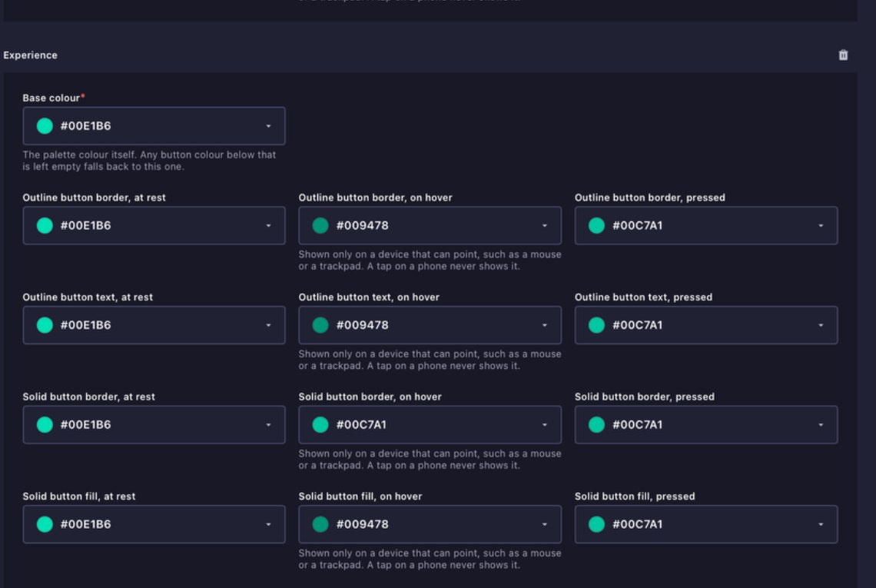Click the Base colour swatch circle
Image resolution: width=876 pixels, height=588 pixels.
click(45, 126)
